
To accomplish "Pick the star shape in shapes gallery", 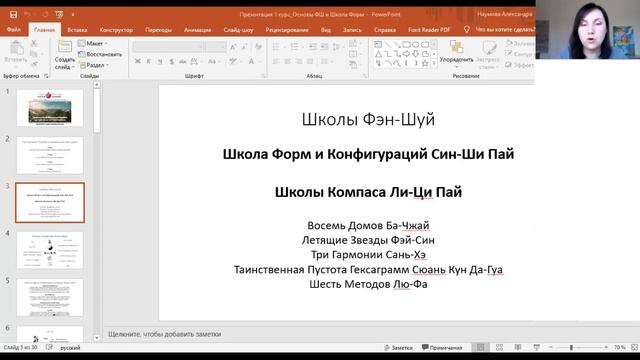I will [x=425, y=63].
